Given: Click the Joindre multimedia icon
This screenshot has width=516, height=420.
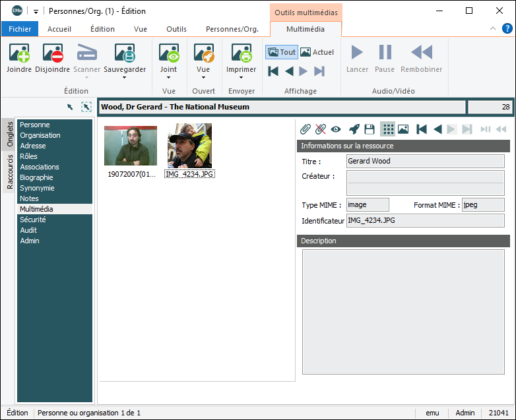Looking at the screenshot, I should [x=19, y=54].
